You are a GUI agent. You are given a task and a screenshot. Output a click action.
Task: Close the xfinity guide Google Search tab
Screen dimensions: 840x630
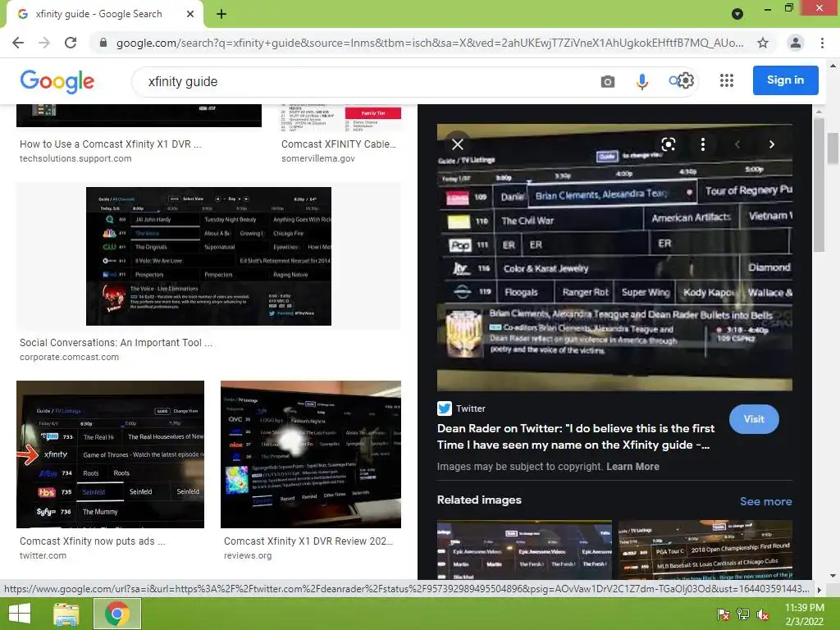pyautogui.click(x=190, y=14)
